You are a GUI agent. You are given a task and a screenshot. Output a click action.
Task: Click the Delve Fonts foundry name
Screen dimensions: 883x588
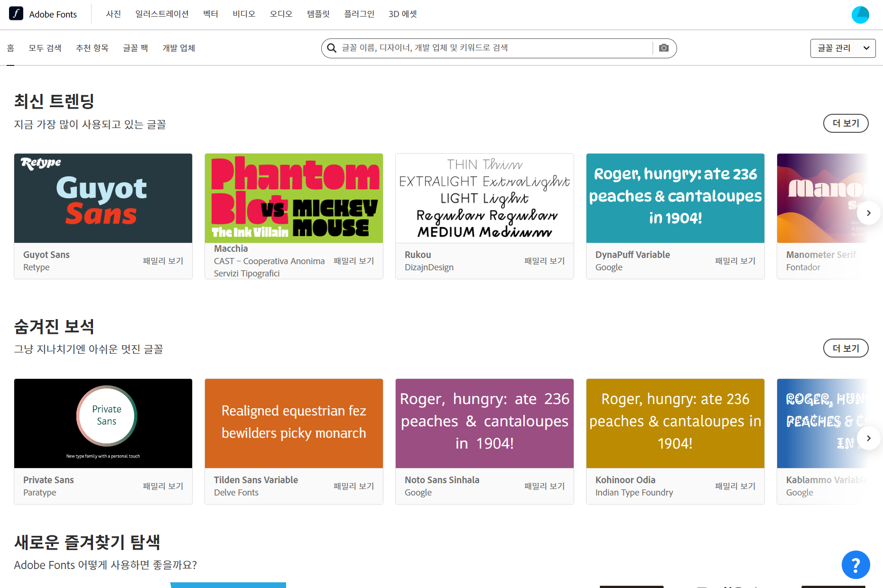[236, 493]
